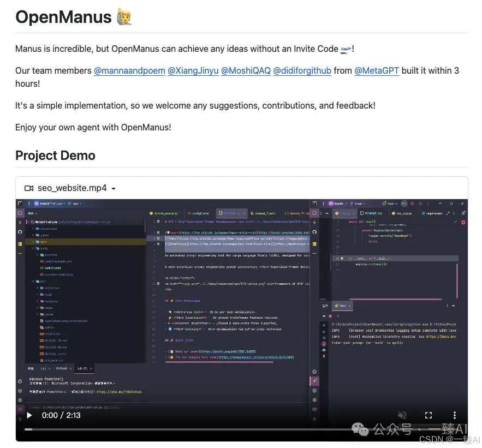
Task: Click the 0:00 / 2:13 time display
Action: [61, 415]
